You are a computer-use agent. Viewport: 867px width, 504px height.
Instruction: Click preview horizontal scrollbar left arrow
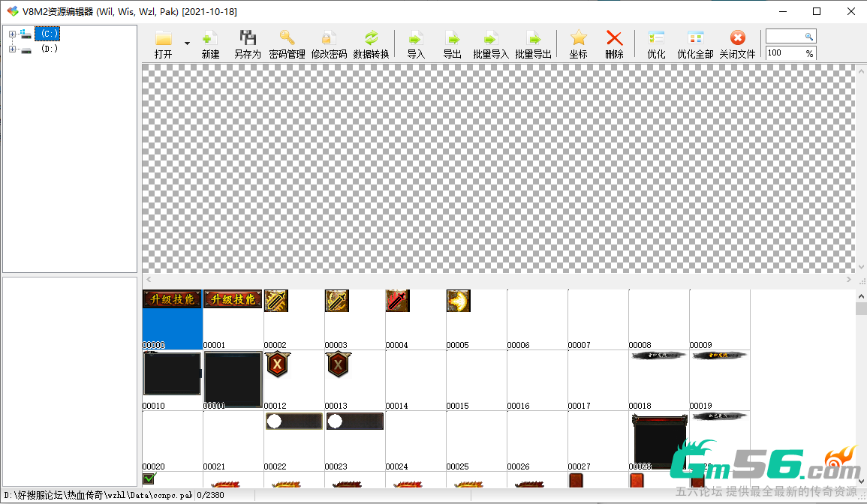point(148,280)
